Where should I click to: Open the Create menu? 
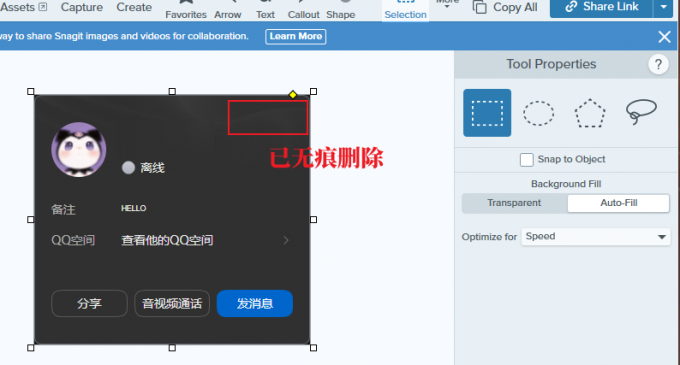[134, 7]
